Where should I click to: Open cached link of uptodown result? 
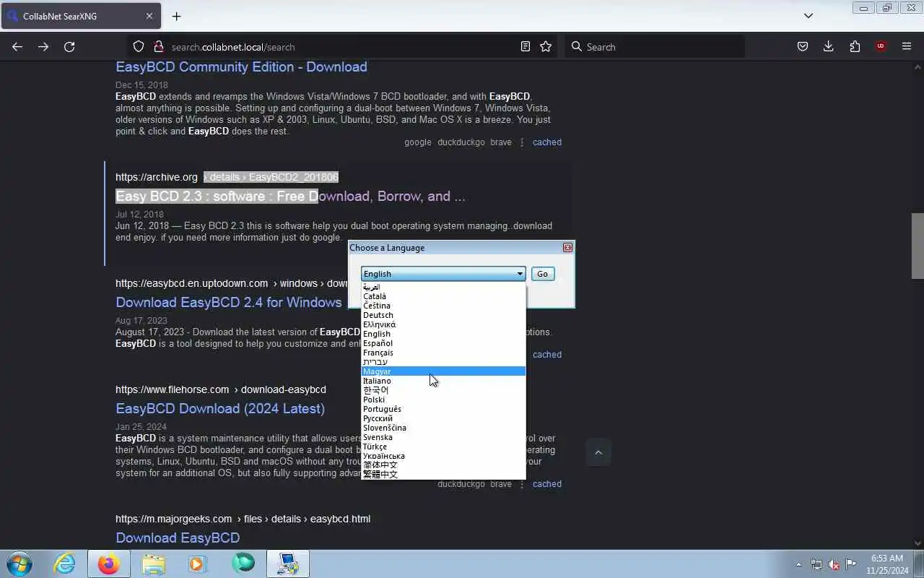point(547,355)
